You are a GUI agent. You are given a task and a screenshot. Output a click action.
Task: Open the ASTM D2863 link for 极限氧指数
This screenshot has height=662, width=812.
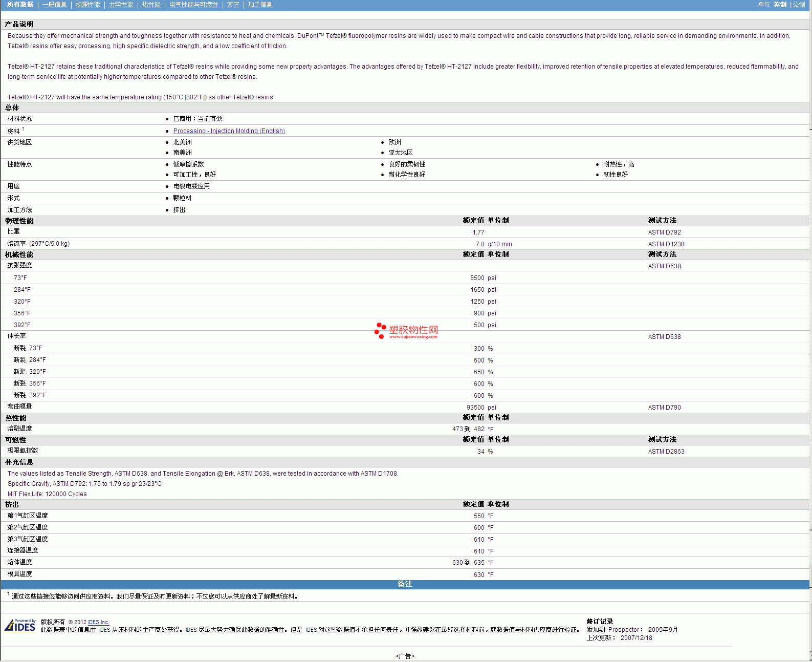[666, 452]
